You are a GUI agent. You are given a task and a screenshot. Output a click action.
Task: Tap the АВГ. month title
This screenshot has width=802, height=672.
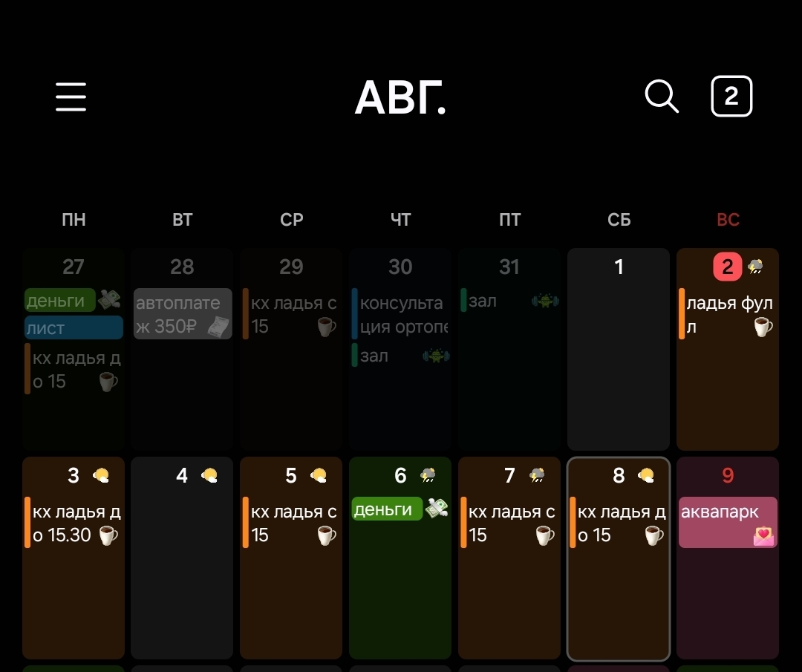(x=400, y=97)
